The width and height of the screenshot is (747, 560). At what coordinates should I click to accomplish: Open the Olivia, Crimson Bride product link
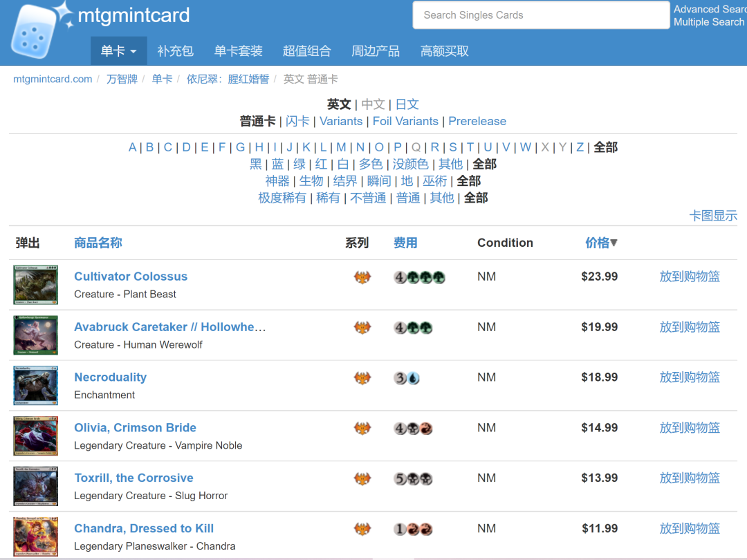pos(135,427)
